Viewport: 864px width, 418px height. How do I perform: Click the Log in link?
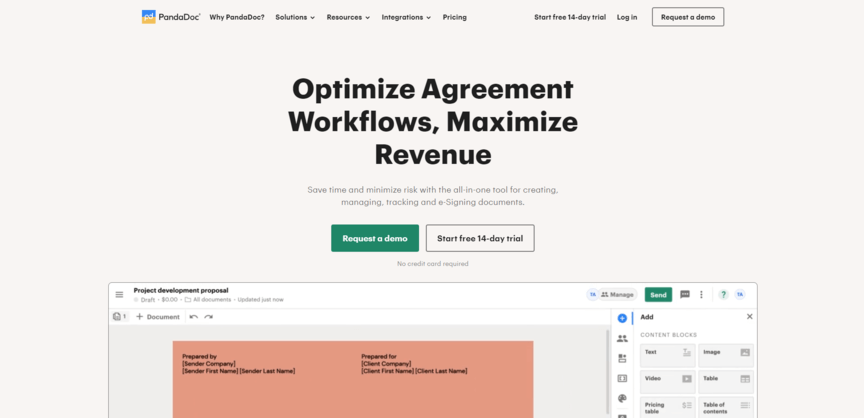pos(627,17)
